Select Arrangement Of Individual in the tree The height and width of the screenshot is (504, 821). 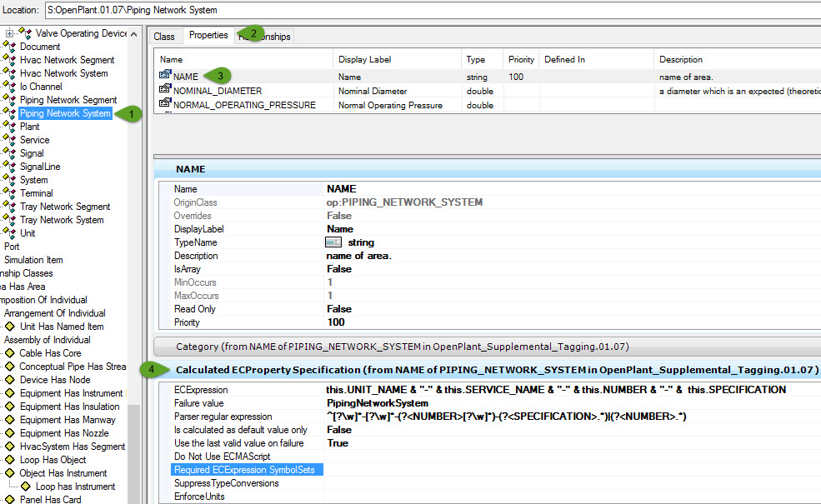pyautogui.click(x=54, y=313)
